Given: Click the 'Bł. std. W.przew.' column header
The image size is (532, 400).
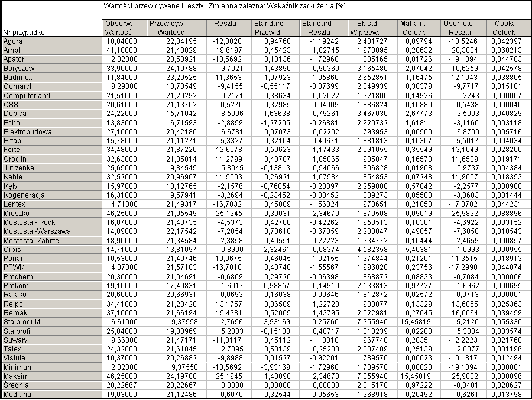Looking at the screenshot, I should [372, 28].
